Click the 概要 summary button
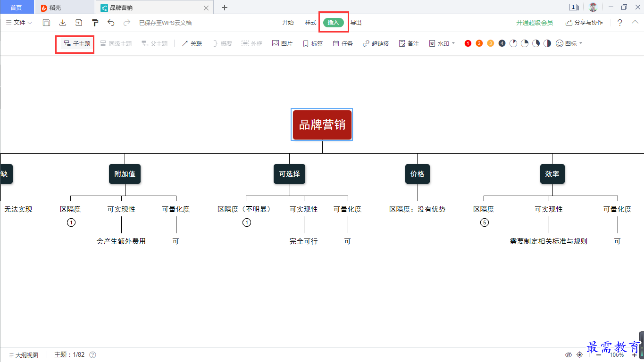The width and height of the screenshot is (644, 362). point(222,43)
